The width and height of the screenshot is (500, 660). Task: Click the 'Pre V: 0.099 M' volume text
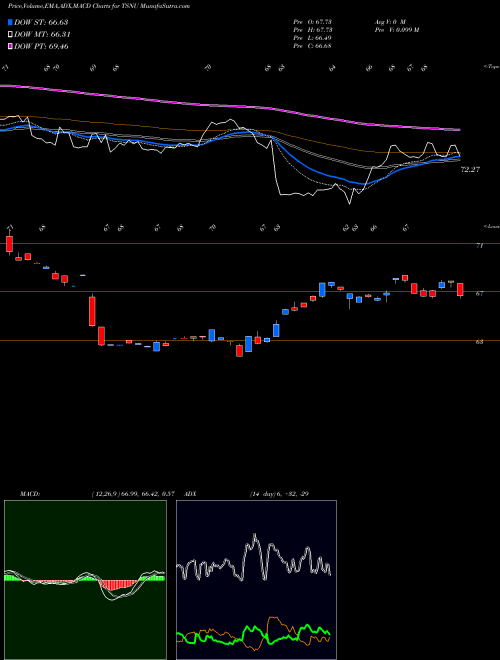click(x=396, y=30)
